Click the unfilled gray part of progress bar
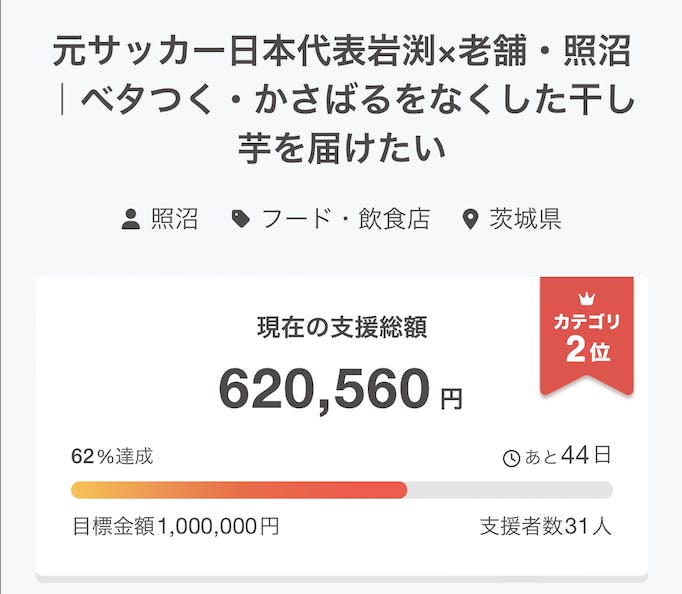Screen dimensions: 682x594 pos(510,490)
